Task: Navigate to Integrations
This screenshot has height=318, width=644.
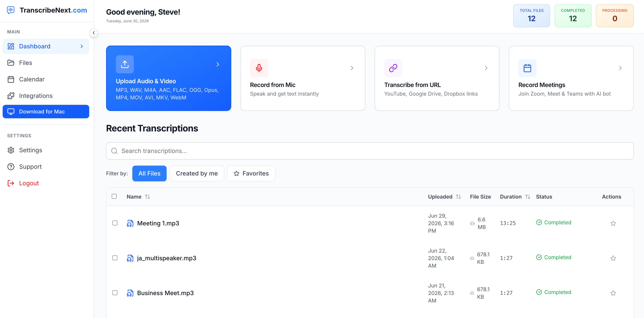Action: click(46, 96)
